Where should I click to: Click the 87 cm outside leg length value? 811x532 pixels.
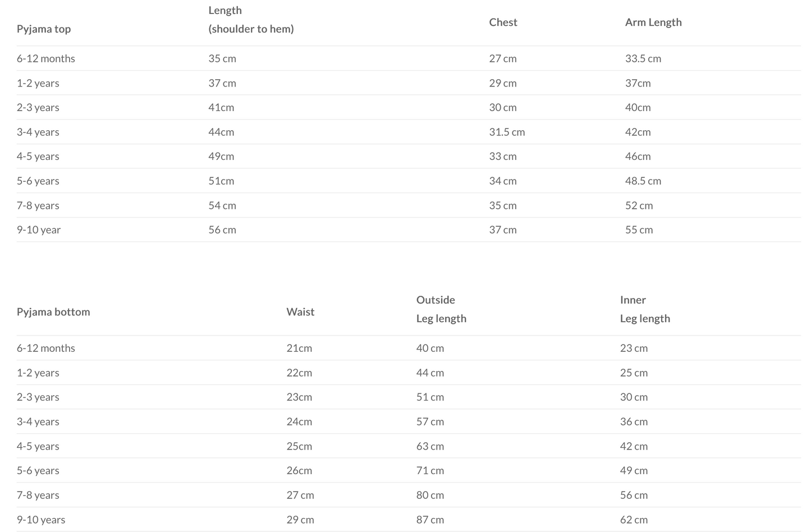pos(430,520)
